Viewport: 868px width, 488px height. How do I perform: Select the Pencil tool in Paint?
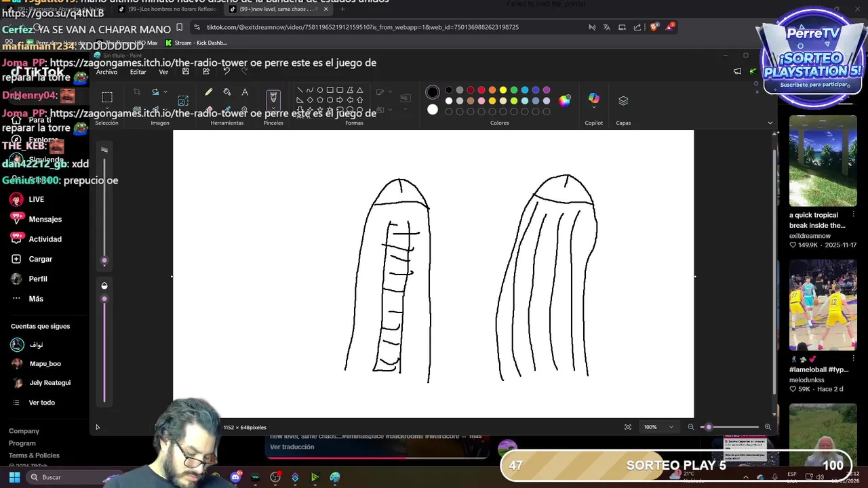point(209,91)
